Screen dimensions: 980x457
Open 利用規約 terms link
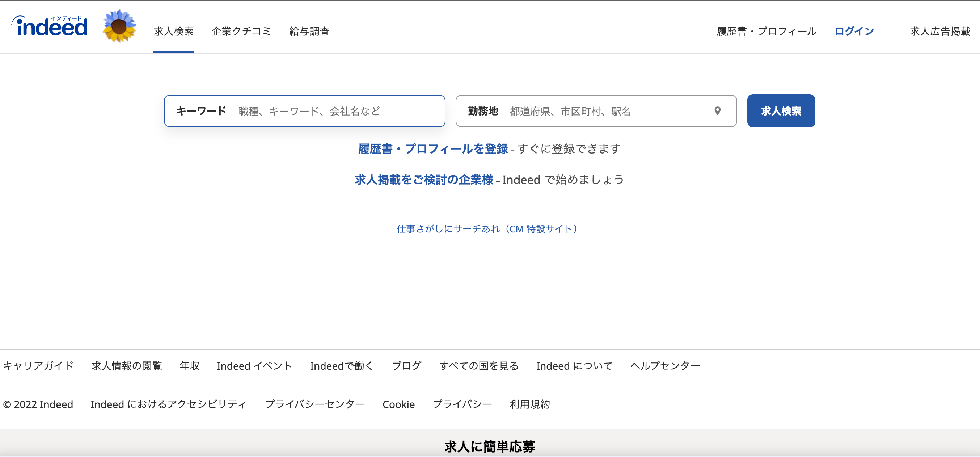(x=529, y=404)
